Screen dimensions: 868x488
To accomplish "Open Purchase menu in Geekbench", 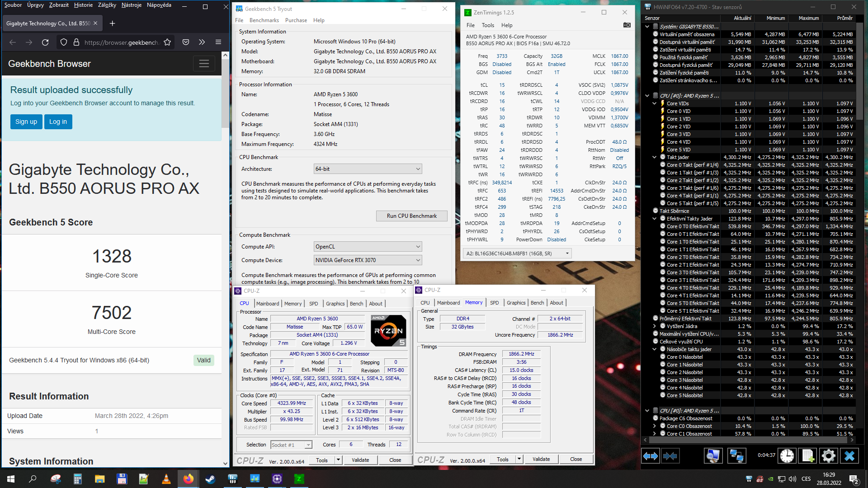I will [x=296, y=20].
